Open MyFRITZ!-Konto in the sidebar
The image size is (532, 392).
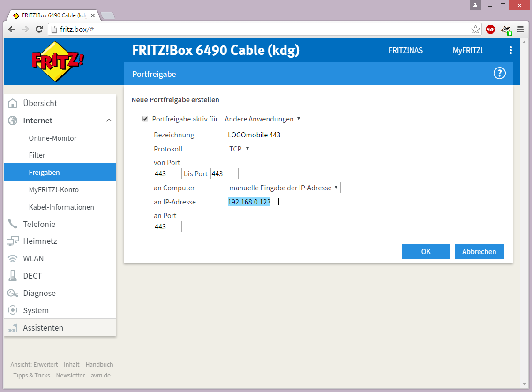pyautogui.click(x=53, y=190)
